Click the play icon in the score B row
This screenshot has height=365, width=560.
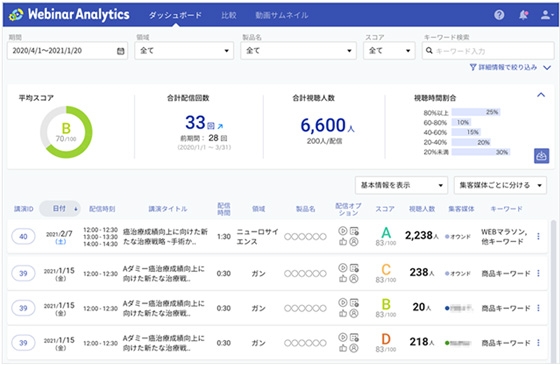coord(343,302)
